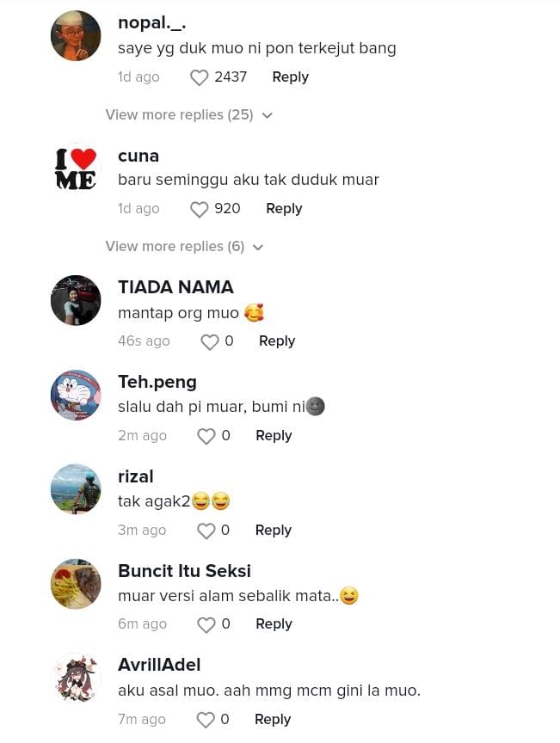Screen dimensions: 560x743
Task: Open nopal._.'s profile picture
Action: click(76, 36)
